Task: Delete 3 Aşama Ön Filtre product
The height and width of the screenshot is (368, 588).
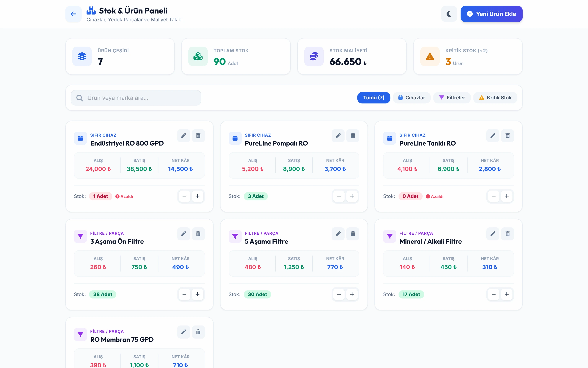Action: (198, 234)
